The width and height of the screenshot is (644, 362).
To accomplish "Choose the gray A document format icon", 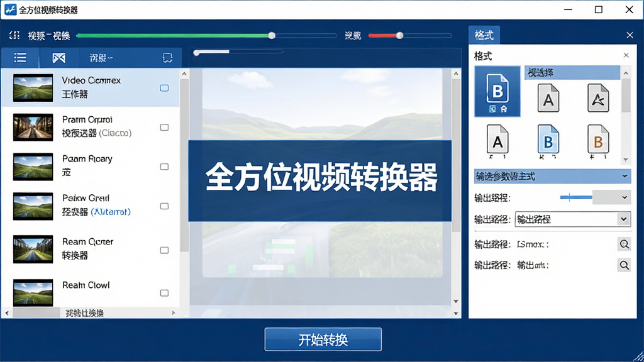I will pyautogui.click(x=548, y=97).
